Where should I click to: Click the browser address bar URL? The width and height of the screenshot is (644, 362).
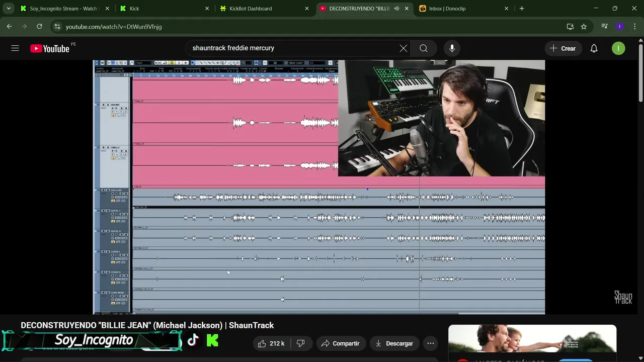[114, 27]
